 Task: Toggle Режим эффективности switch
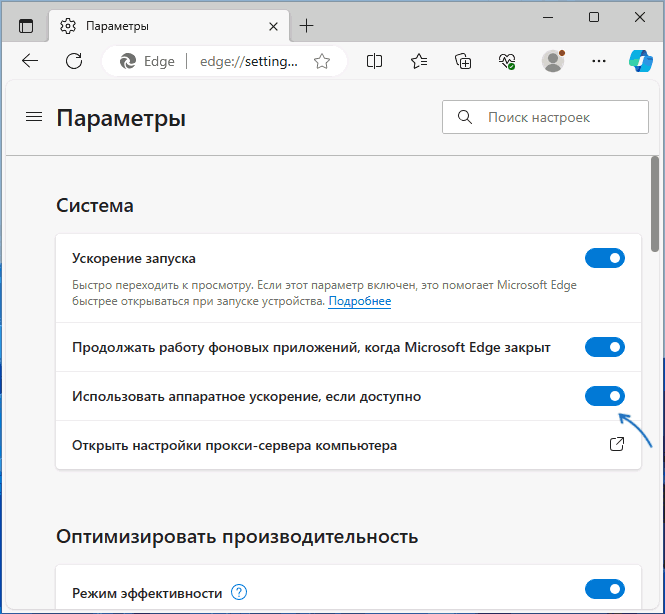pyautogui.click(x=605, y=589)
